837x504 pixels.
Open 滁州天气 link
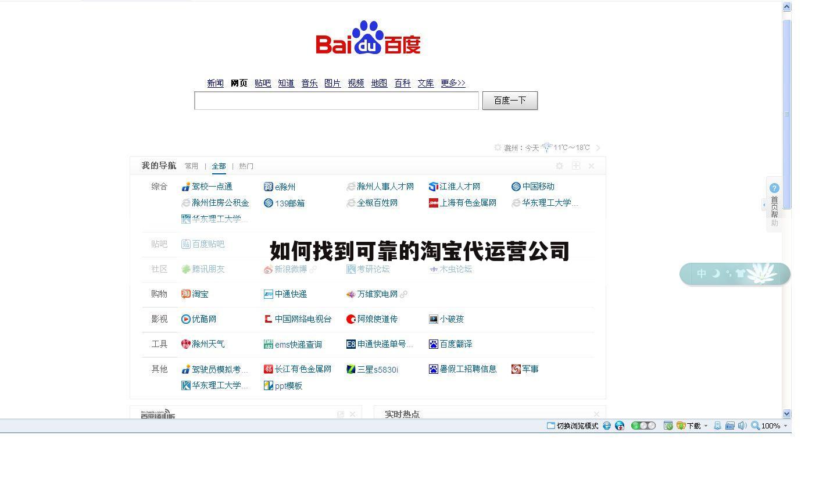tap(208, 344)
